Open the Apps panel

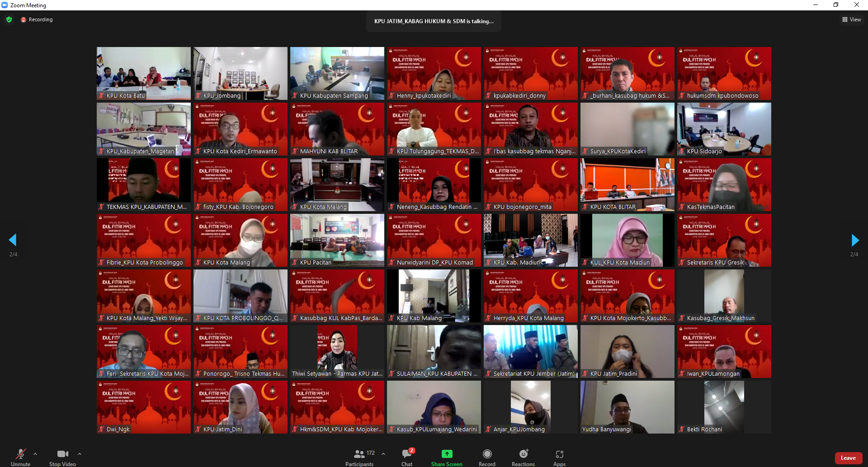click(559, 454)
